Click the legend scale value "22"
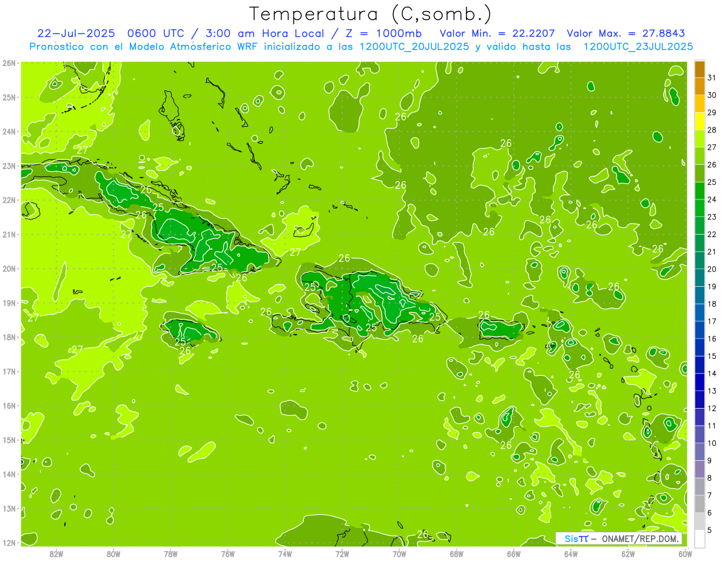 712,235
